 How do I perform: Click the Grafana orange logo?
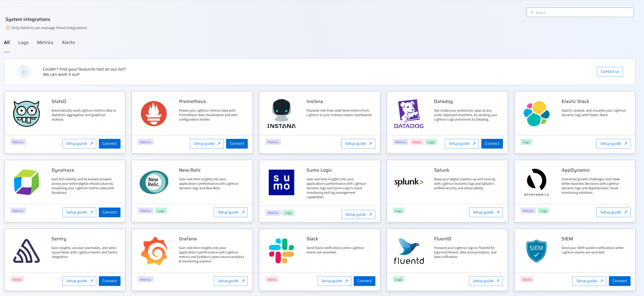tap(154, 251)
